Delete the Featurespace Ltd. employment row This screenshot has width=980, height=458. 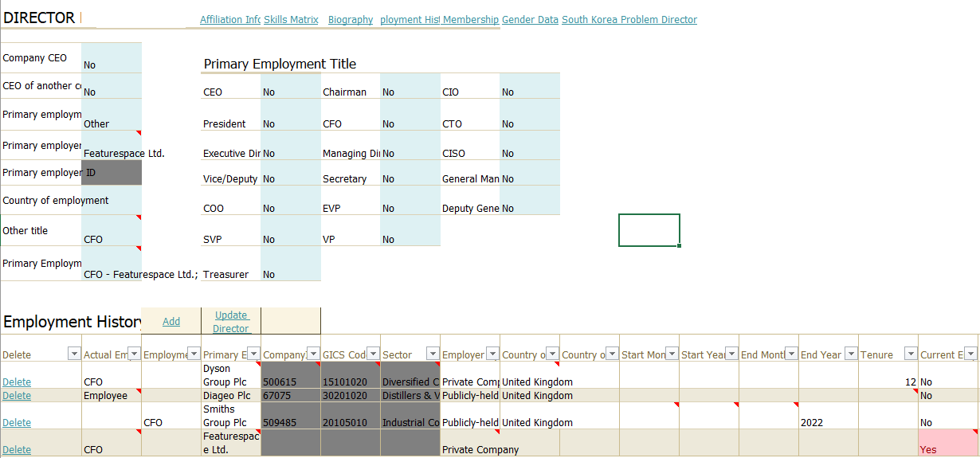pos(17,450)
